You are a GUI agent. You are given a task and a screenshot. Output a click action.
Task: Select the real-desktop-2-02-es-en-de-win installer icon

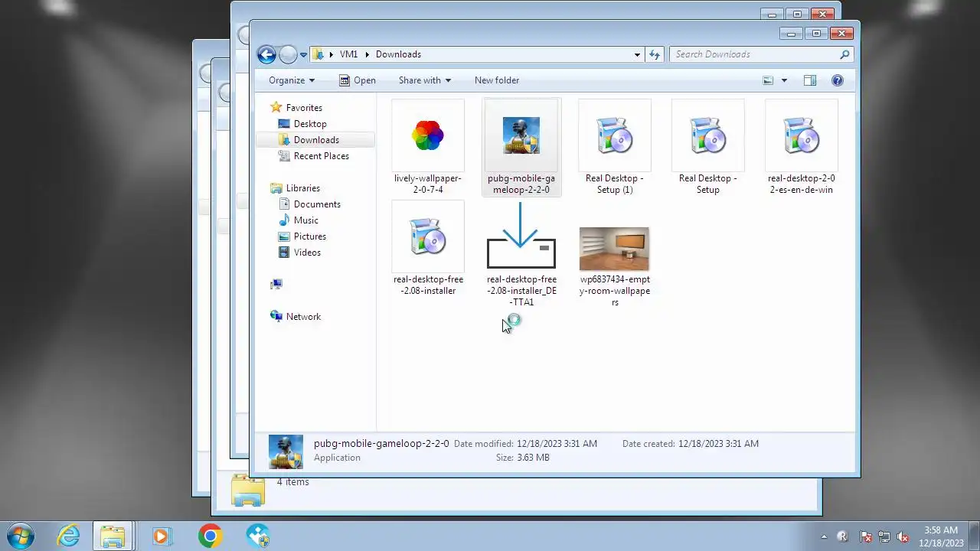[x=801, y=136]
